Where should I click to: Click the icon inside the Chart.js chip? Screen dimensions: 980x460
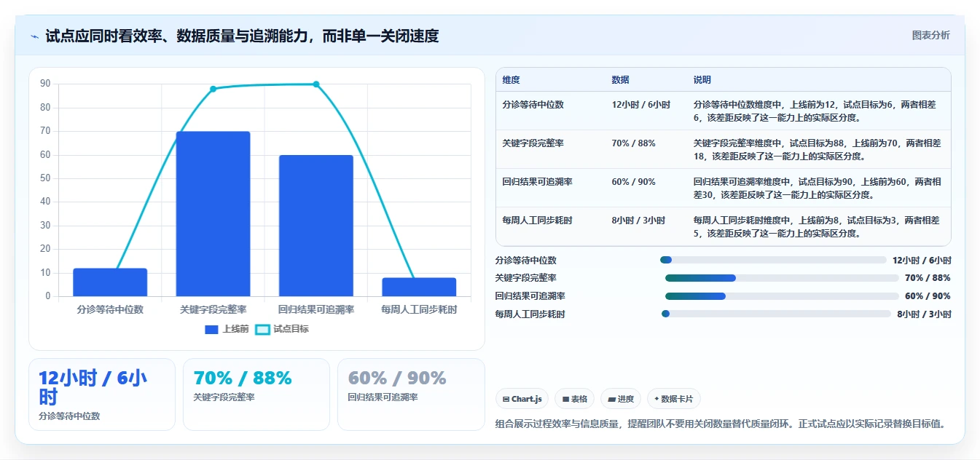(506, 400)
